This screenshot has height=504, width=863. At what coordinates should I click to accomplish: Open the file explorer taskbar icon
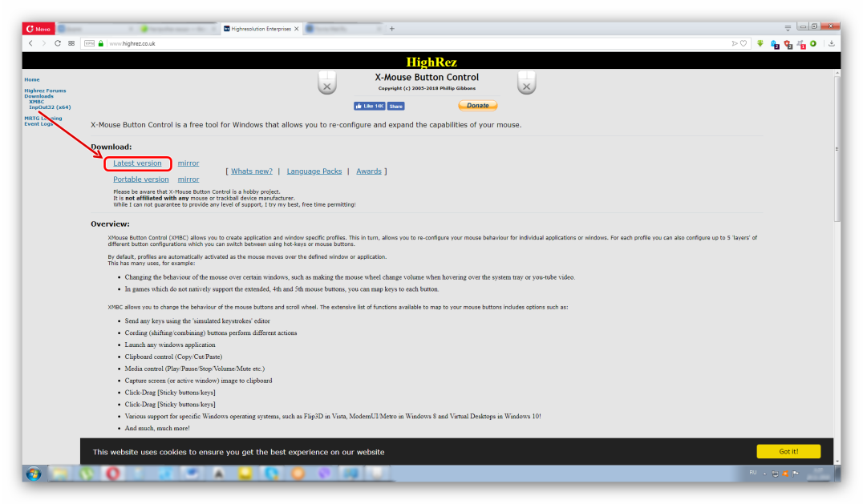click(x=60, y=474)
